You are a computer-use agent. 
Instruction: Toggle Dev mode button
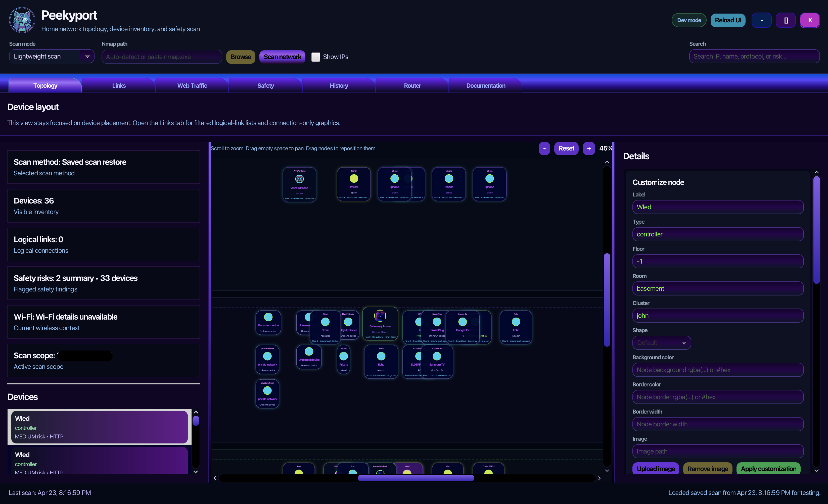pos(689,20)
